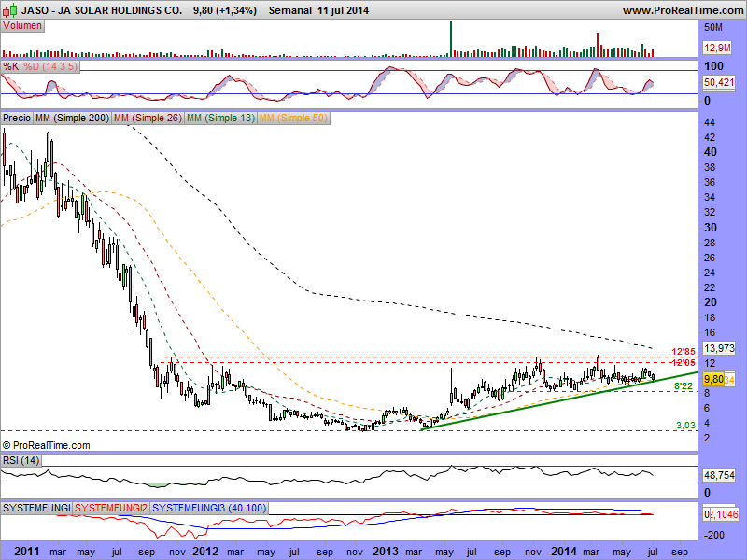The image size is (747, 560).
Task: Click the %K stochastic label
Action: coord(11,66)
